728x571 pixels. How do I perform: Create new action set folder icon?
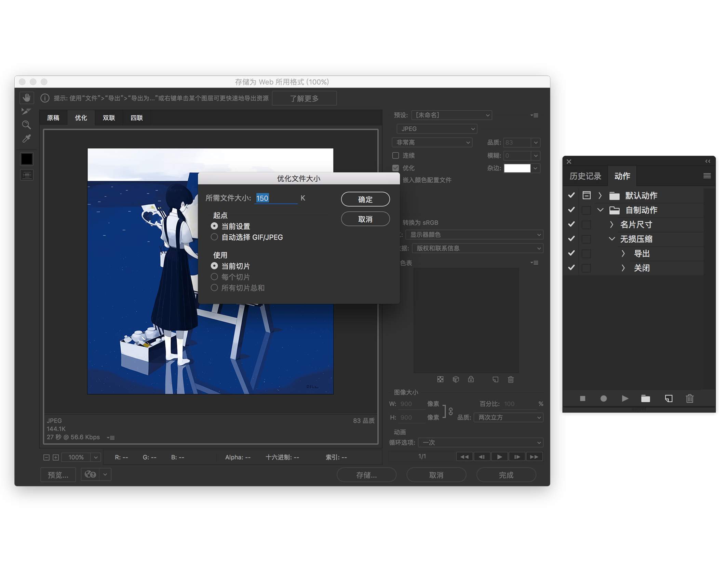click(x=645, y=399)
